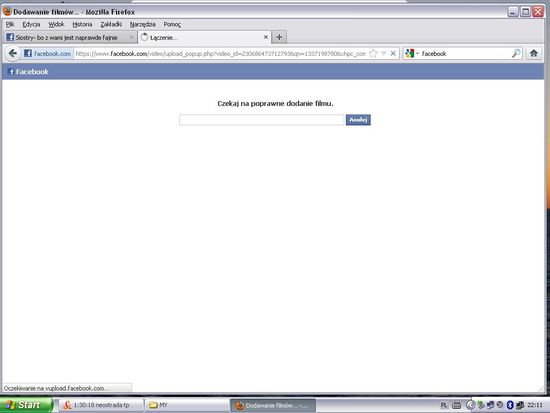Open the 'MY' folder taskbar item
550x413 pixels.
(x=187, y=405)
